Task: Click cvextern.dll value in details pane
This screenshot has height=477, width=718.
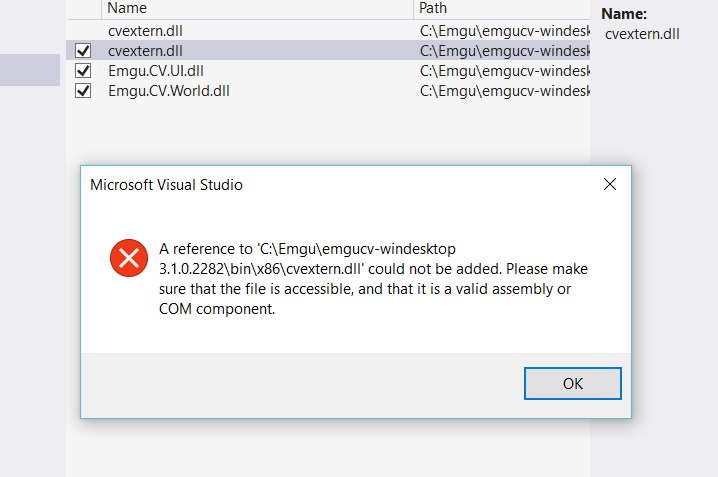Action: coord(642,34)
